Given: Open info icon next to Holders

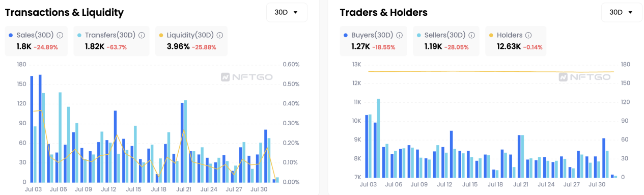Looking at the screenshot, I should tap(528, 35).
